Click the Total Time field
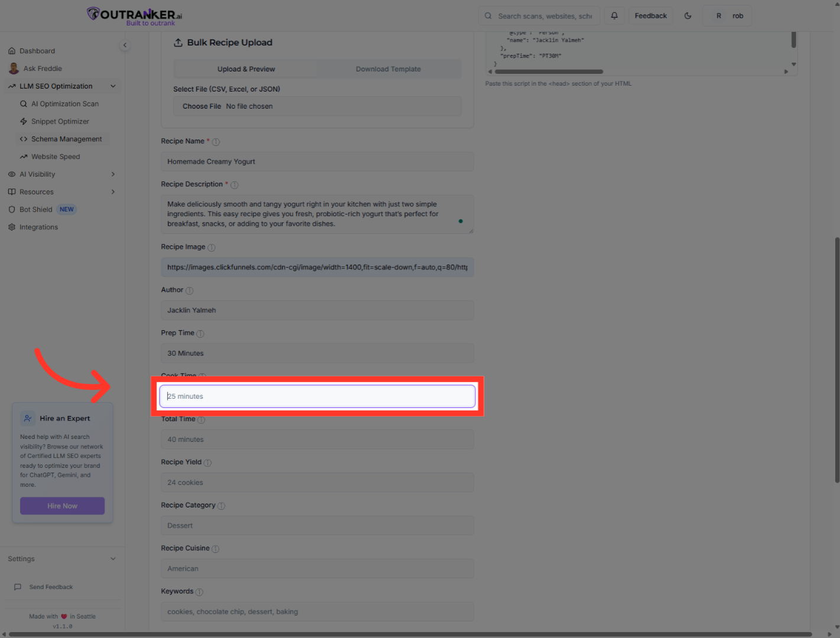 [x=317, y=440]
